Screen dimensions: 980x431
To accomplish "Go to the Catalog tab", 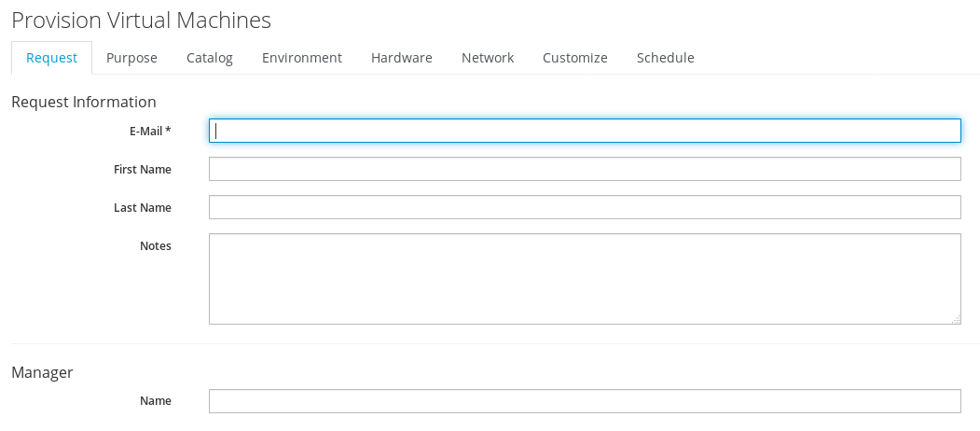I will pos(210,58).
